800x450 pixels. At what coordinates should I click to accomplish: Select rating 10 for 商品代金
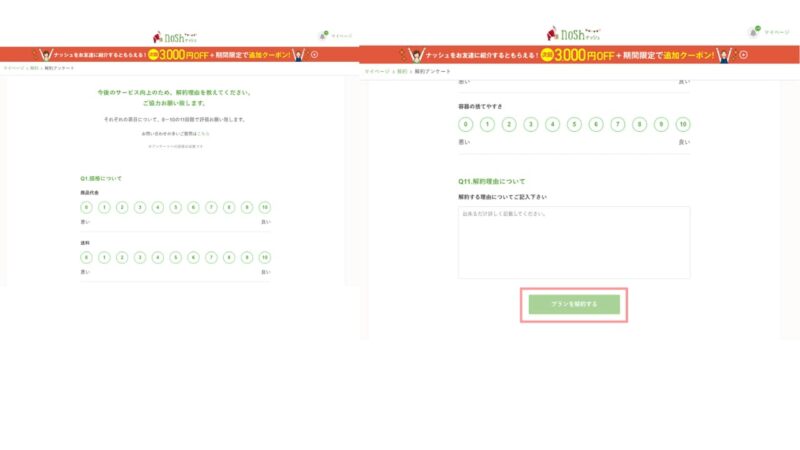click(x=264, y=208)
